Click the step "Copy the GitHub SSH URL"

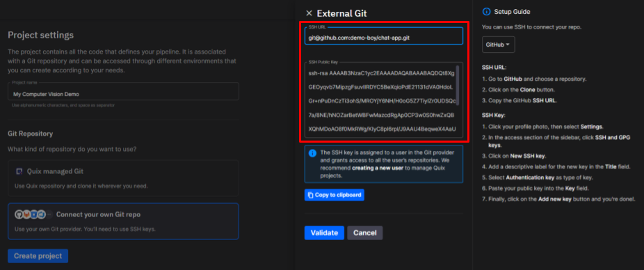(520, 100)
